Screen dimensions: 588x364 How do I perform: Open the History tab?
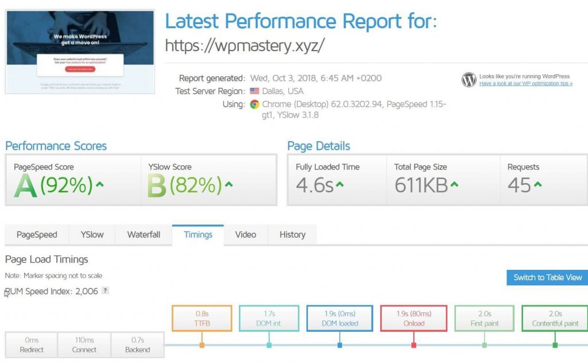[292, 234]
